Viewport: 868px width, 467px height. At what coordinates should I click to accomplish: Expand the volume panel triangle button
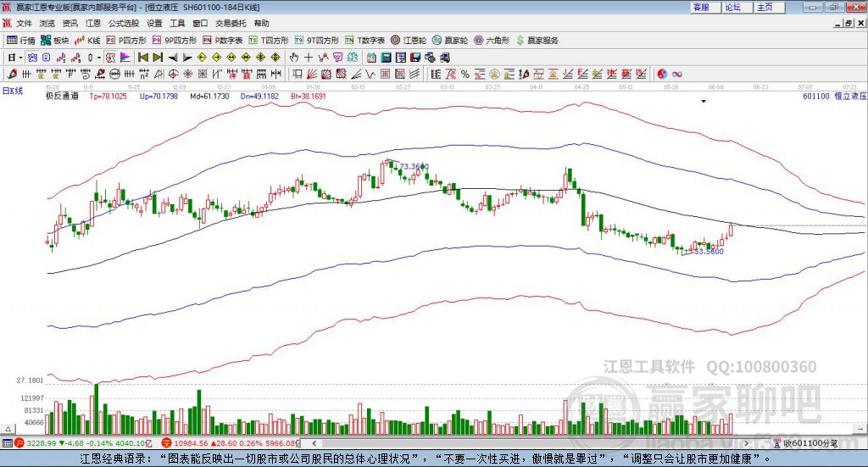[8, 429]
